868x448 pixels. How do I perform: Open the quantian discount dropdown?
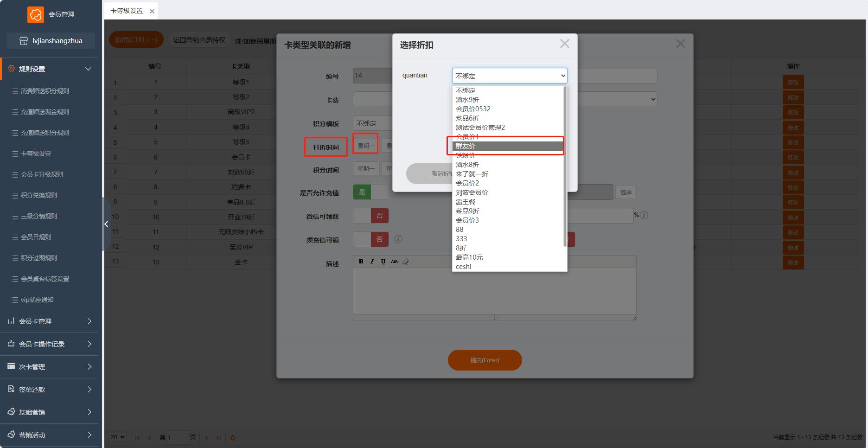click(x=510, y=76)
